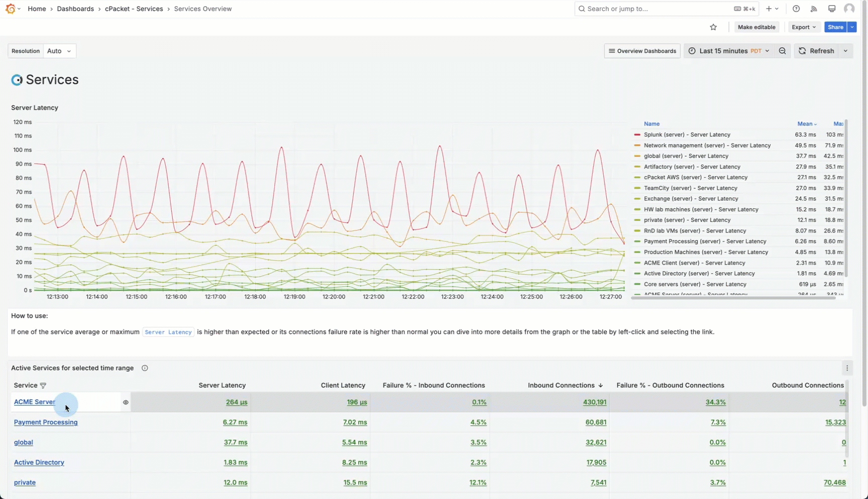The image size is (868, 499).
Task: Open the news RSS feed icon
Action: 814,9
